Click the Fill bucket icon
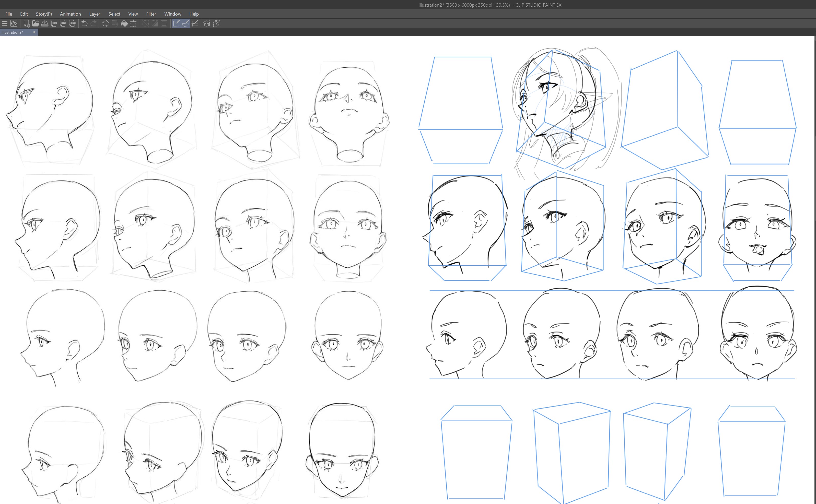Image resolution: width=816 pixels, height=504 pixels. click(124, 23)
